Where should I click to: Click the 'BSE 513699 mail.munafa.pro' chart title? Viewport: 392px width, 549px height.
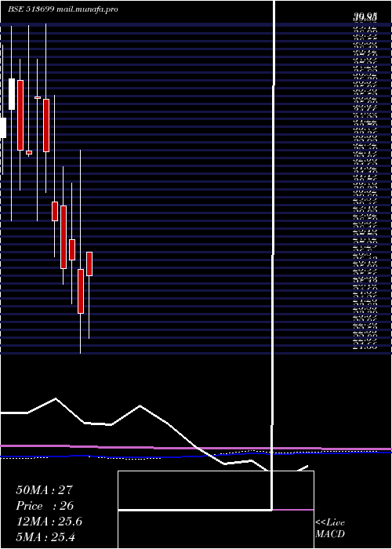(63, 9)
